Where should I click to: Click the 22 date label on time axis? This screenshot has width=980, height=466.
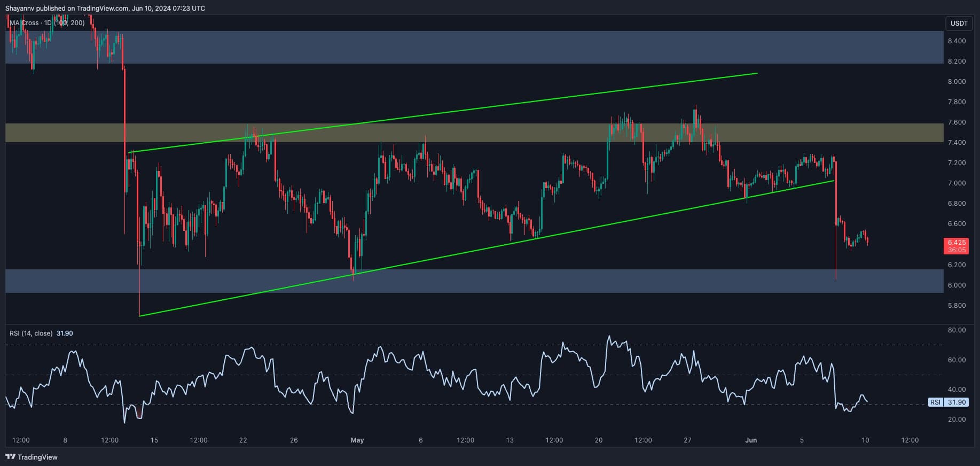(x=243, y=440)
